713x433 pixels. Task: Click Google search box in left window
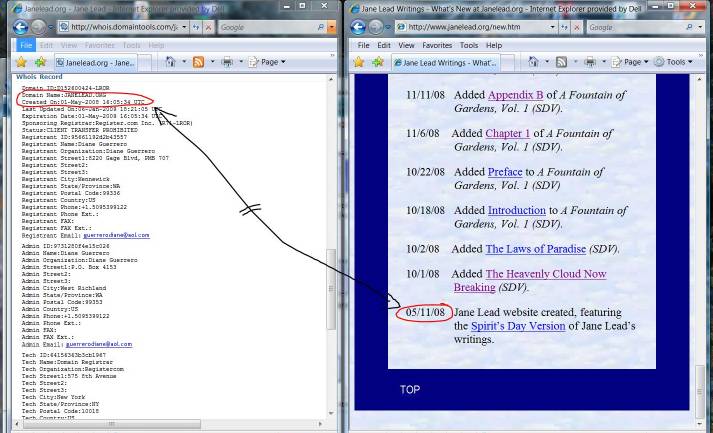(266, 27)
